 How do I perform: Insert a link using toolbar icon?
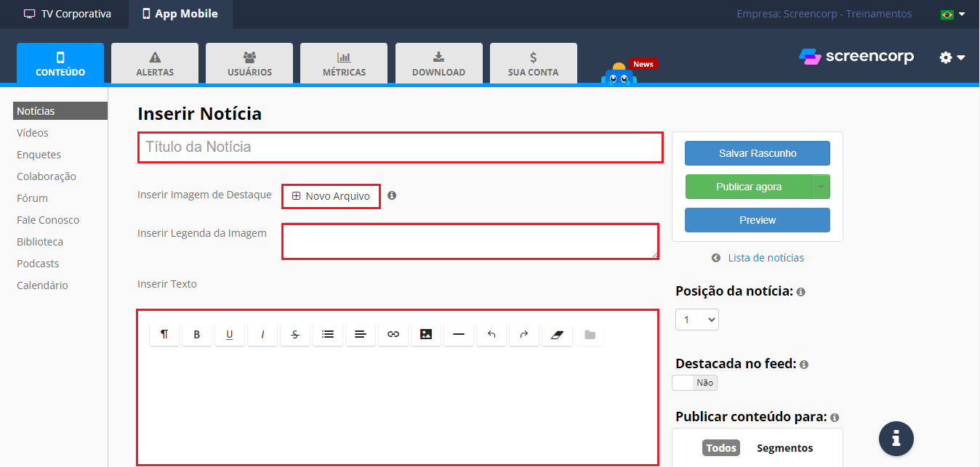tap(393, 334)
